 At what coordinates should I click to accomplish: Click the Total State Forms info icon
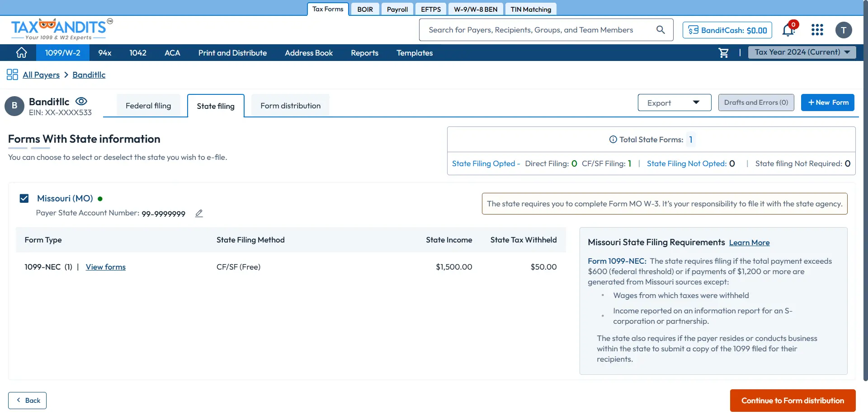(x=613, y=140)
